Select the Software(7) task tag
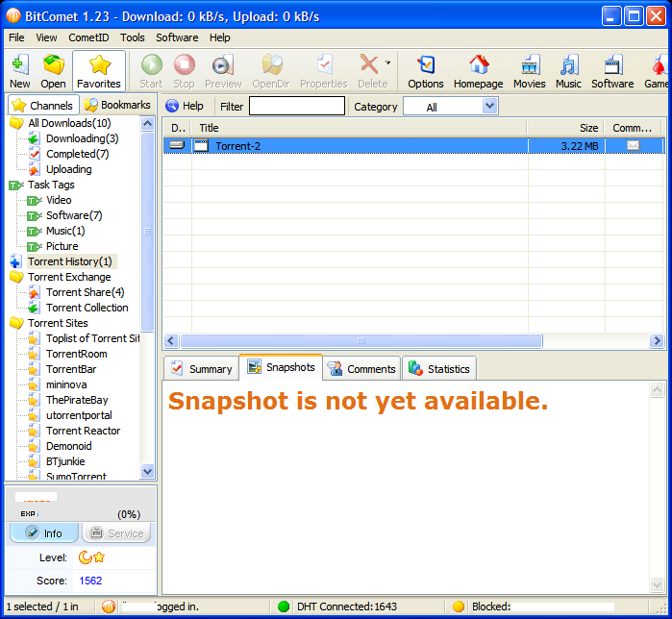The image size is (672, 619). 74,215
